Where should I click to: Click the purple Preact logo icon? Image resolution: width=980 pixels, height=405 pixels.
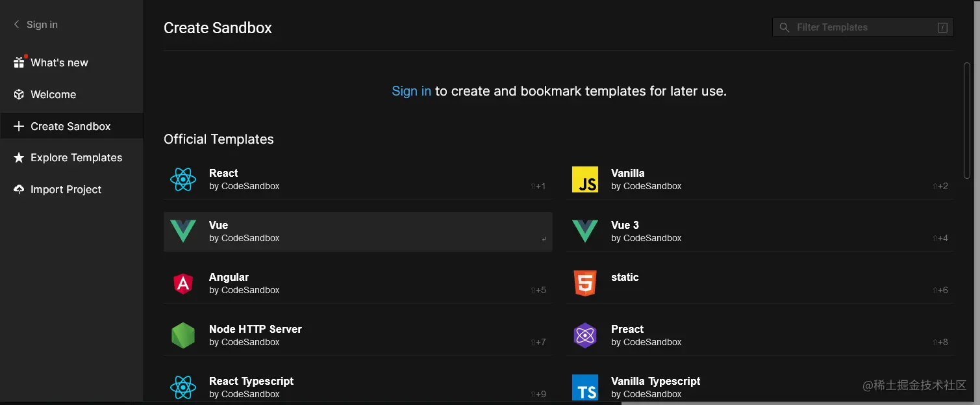584,335
